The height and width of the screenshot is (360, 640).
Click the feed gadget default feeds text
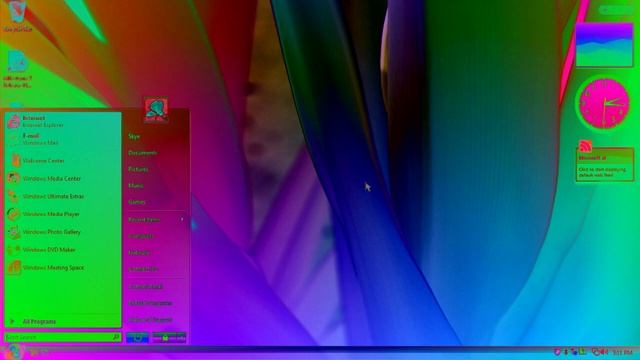coord(602,172)
